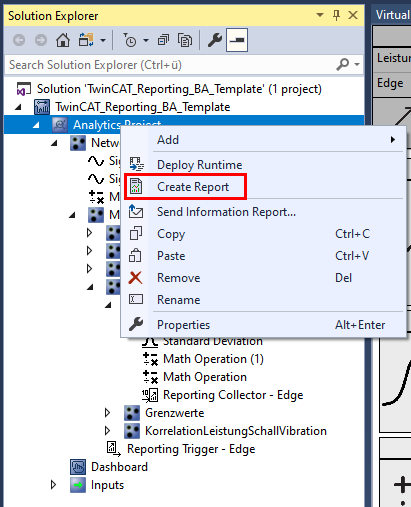Expand the Grenzwerte network node
This screenshot has height=507, width=411.
(107, 413)
